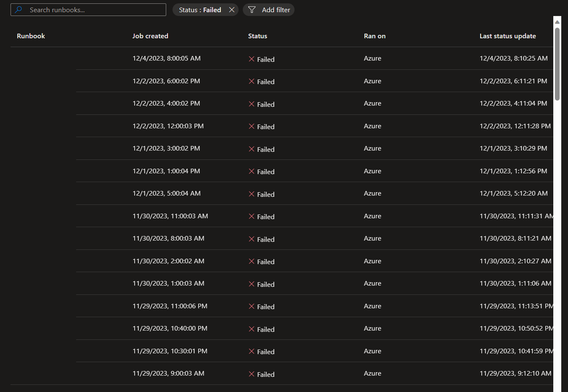Click the Add filter button
The height and width of the screenshot is (392, 568).
(x=268, y=9)
